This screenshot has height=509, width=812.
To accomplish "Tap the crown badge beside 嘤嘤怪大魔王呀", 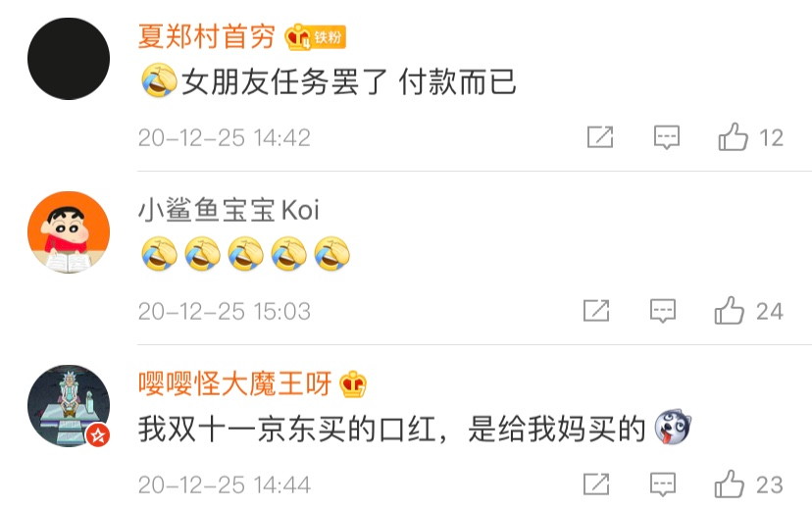I will click(x=353, y=384).
